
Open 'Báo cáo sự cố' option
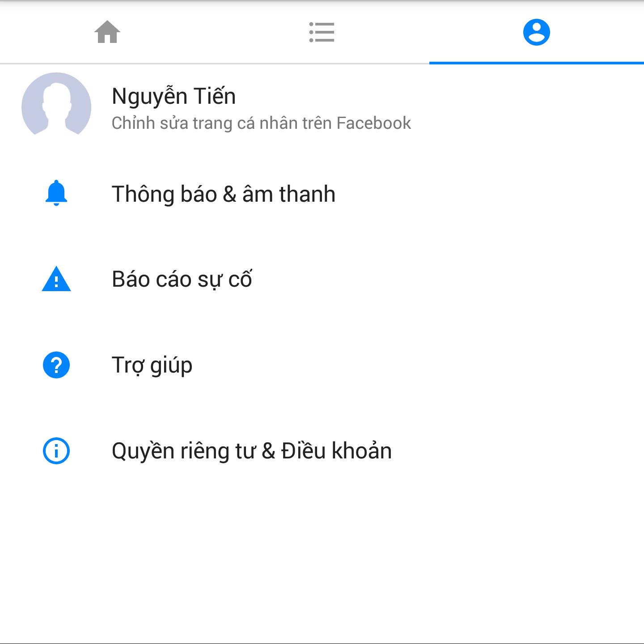pyautogui.click(x=182, y=280)
